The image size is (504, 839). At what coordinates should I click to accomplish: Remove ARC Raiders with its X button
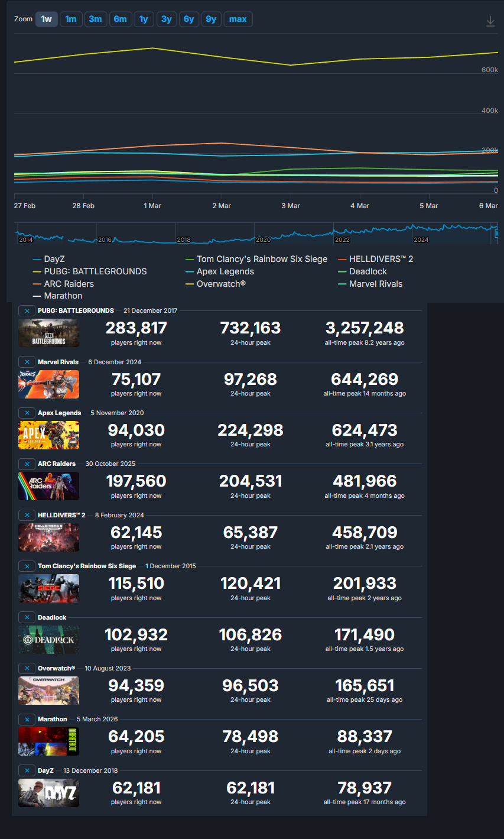click(x=27, y=464)
